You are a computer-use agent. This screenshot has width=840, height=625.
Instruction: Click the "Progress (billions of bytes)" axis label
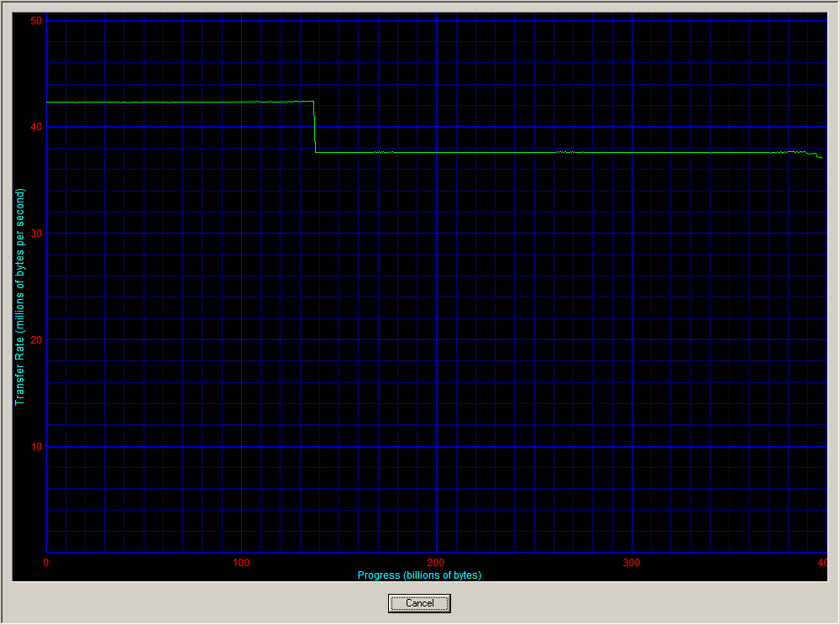(419, 575)
